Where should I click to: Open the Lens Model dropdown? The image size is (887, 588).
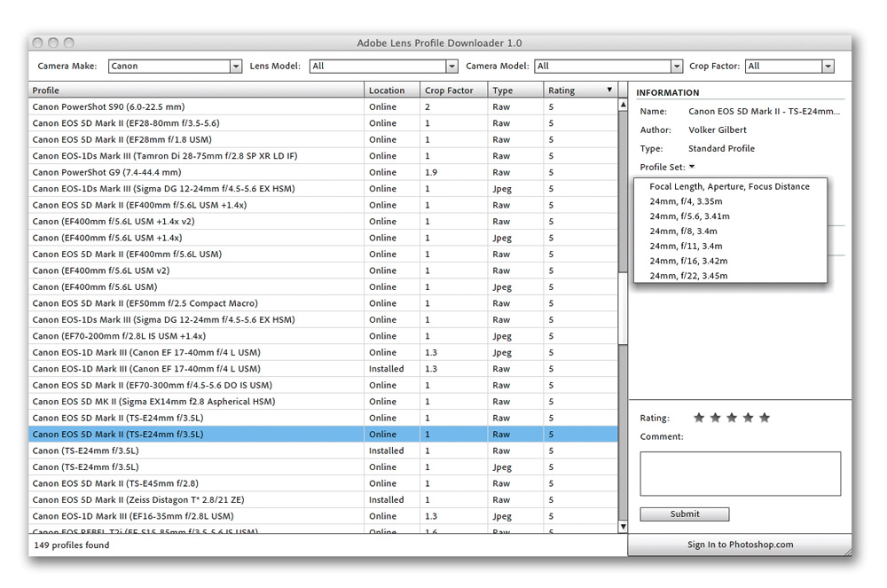(x=383, y=67)
